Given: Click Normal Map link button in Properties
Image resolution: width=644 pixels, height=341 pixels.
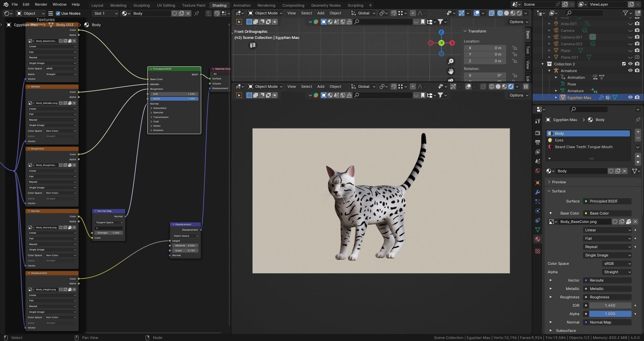Looking at the screenshot, I should [x=607, y=322].
